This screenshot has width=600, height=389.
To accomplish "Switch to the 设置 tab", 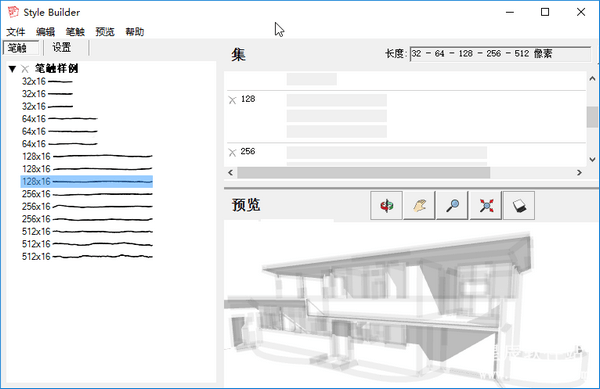I will [x=62, y=47].
